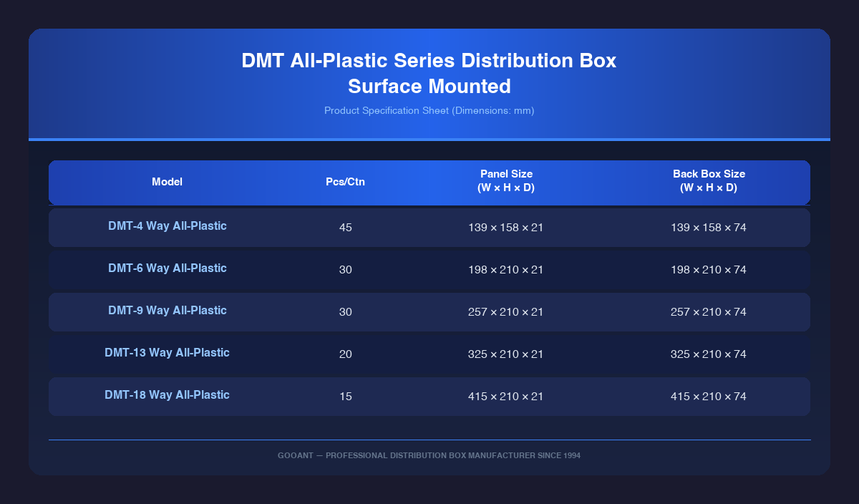Click back box size 325 × 210 × 74
Screen dimensions: 859x504
[x=709, y=354]
